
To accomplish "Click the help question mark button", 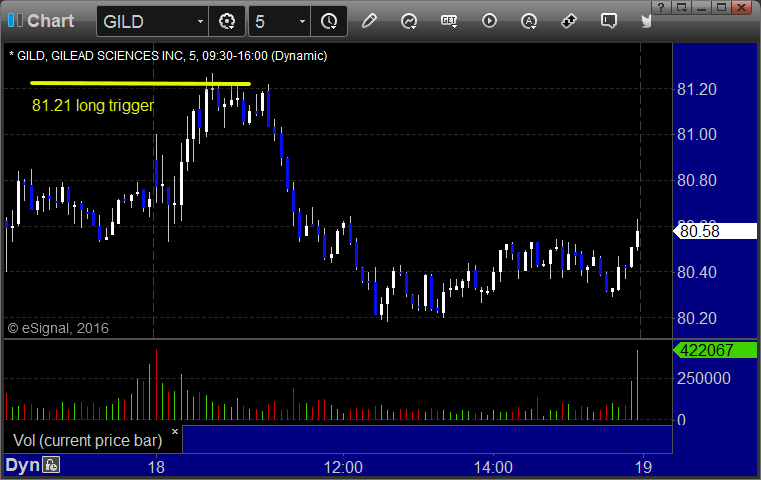I will click(x=661, y=7).
